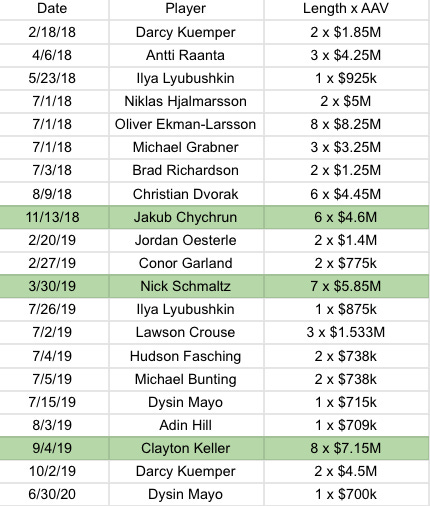
Task: Click cell with 3 x $1.533M
Action: pos(346,332)
